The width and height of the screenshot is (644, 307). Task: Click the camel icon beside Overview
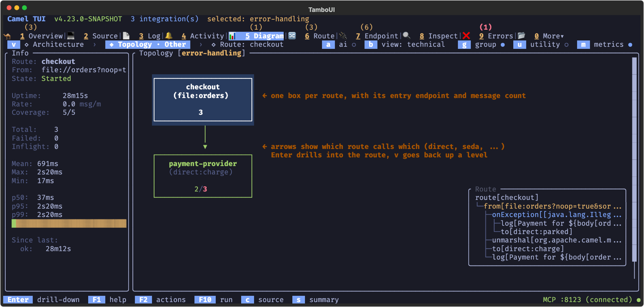7,36
